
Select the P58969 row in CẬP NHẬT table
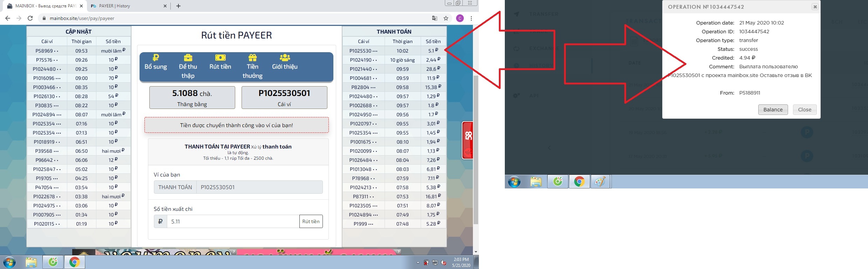[x=79, y=51]
